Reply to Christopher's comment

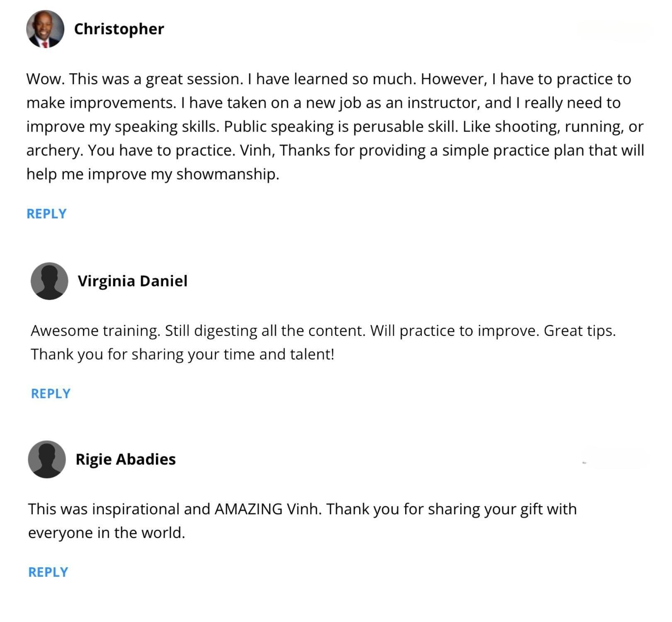(46, 214)
